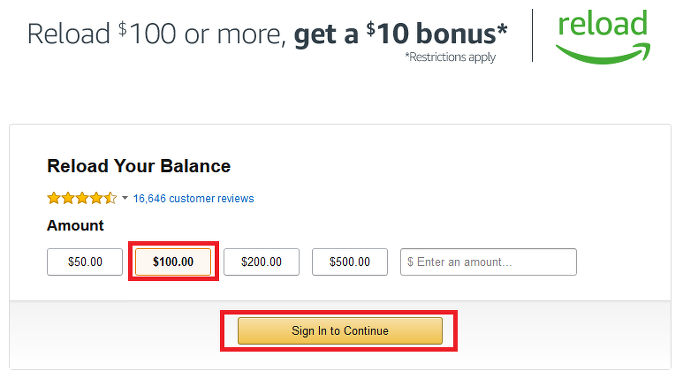The height and width of the screenshot is (379, 683).
Task: Expand the star rating dropdown arrow
Action: (125, 198)
